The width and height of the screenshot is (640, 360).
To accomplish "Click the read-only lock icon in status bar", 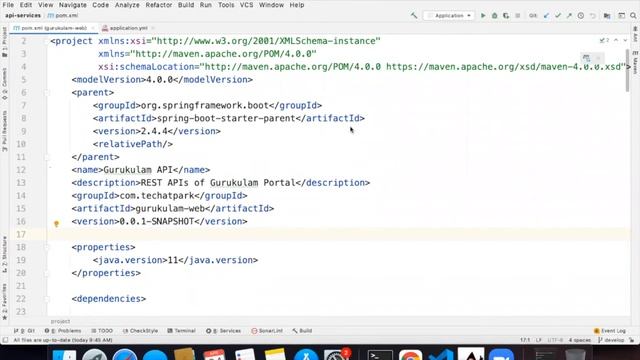I will (x=632, y=340).
